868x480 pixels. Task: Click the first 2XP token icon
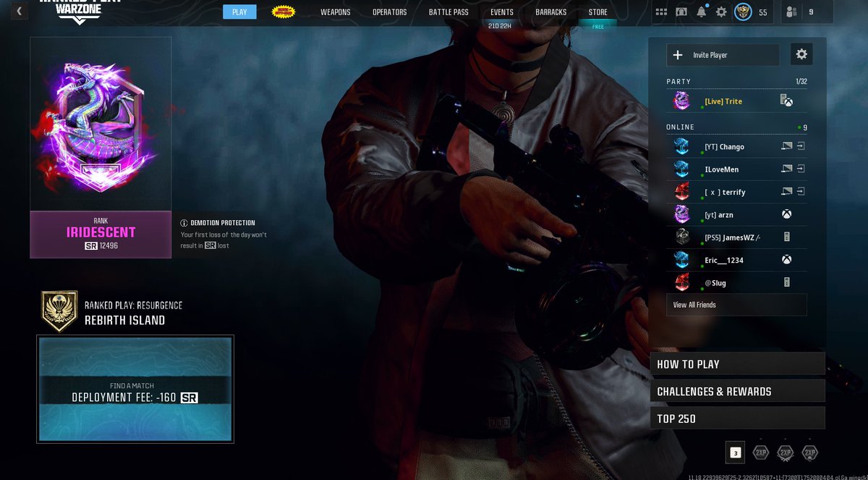point(760,452)
